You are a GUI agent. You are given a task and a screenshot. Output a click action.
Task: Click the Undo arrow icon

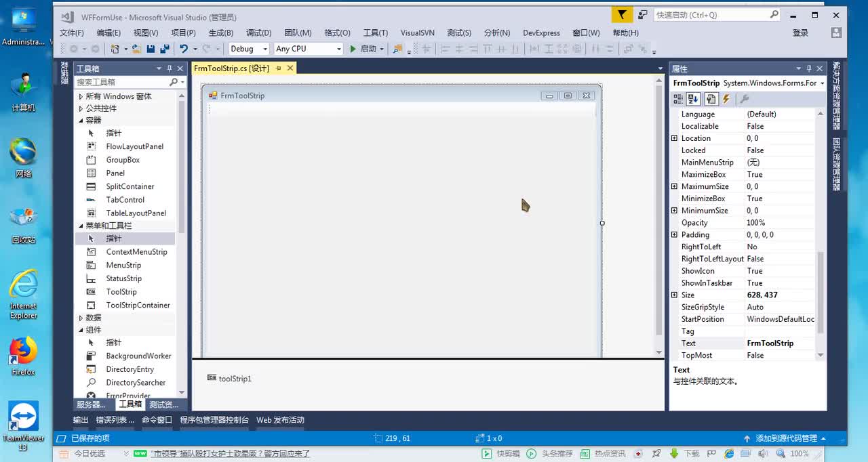[x=183, y=49]
